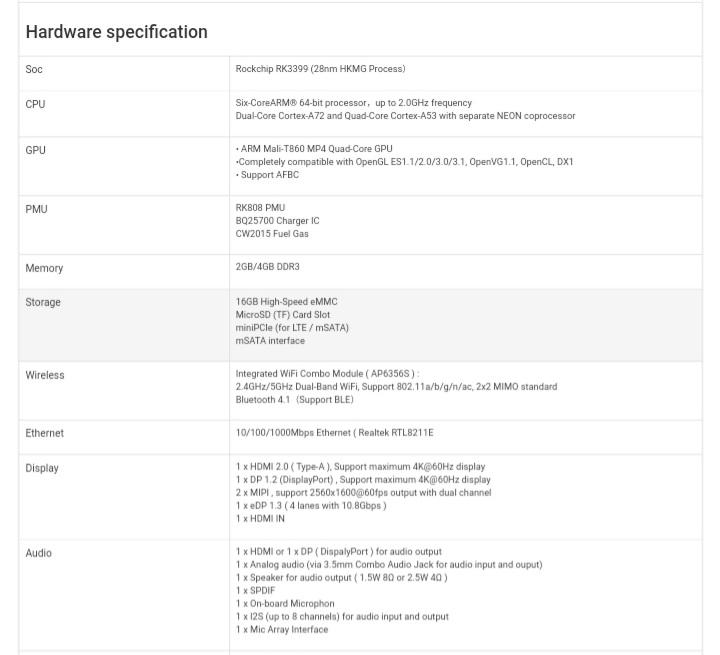This screenshot has height=655, width=720.
Task: Click the Dual-Core Cortex-A72 description line
Action: [x=405, y=116]
